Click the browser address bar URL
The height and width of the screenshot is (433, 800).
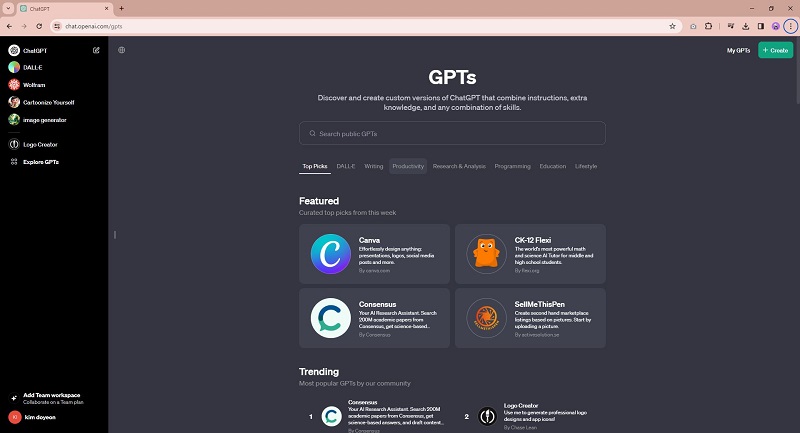pos(93,26)
